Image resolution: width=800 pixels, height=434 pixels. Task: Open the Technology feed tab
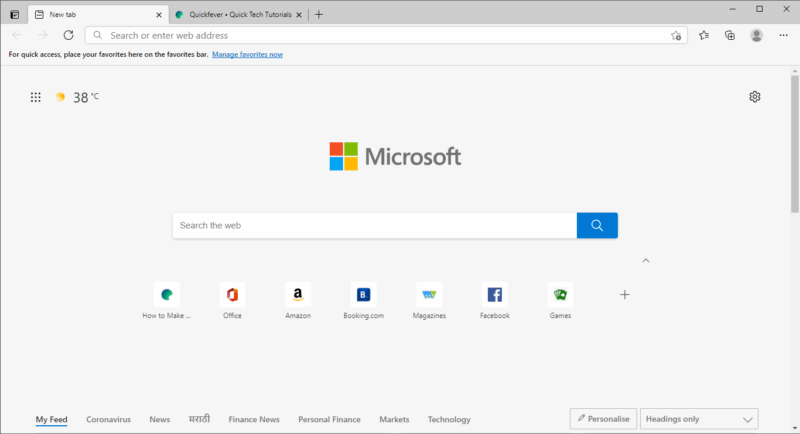point(449,419)
